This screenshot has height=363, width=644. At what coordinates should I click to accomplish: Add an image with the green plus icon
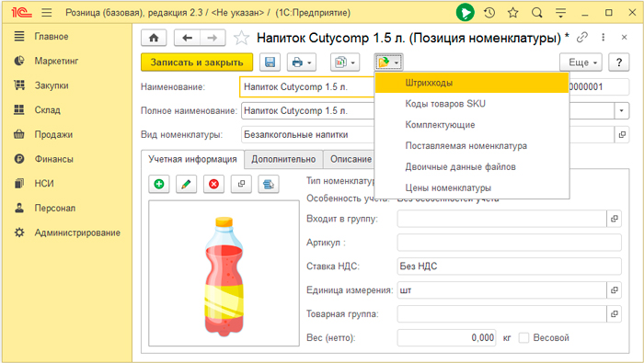pos(159,184)
